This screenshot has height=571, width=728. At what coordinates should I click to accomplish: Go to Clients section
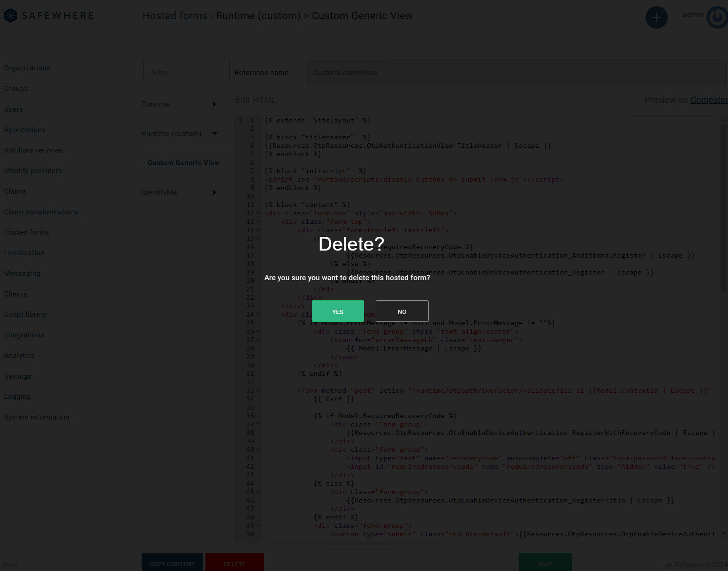coord(15,294)
